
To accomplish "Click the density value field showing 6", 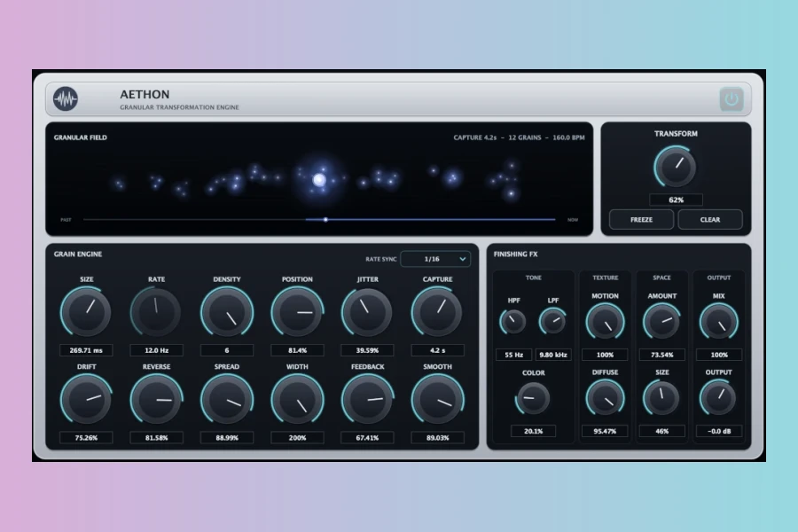I will point(226,350).
